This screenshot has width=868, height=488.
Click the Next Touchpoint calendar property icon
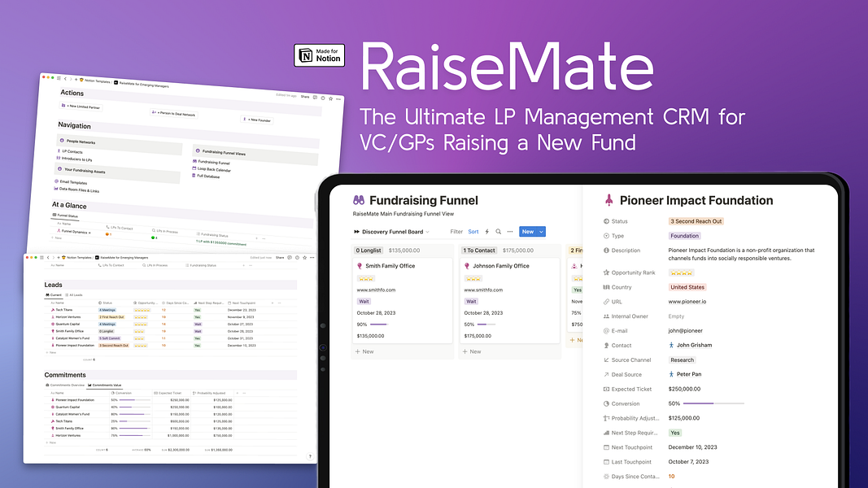[606, 447]
